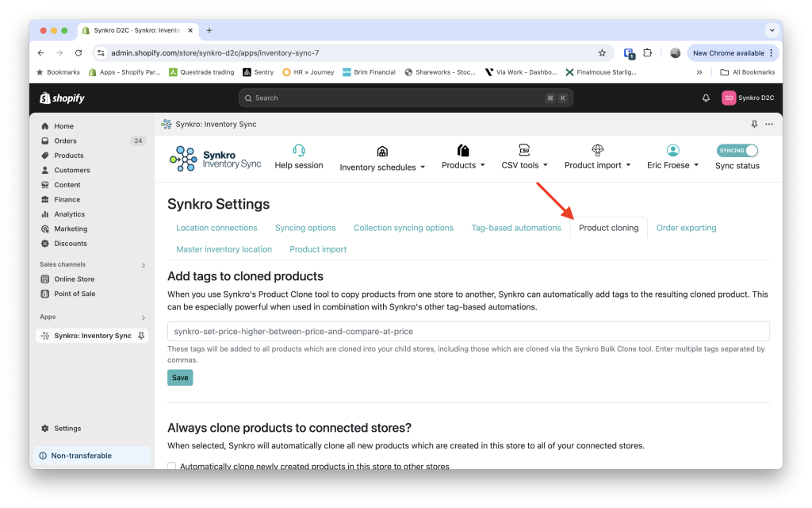Open Shopify Analytics from the sidebar
The width and height of the screenshot is (812, 508).
68,214
